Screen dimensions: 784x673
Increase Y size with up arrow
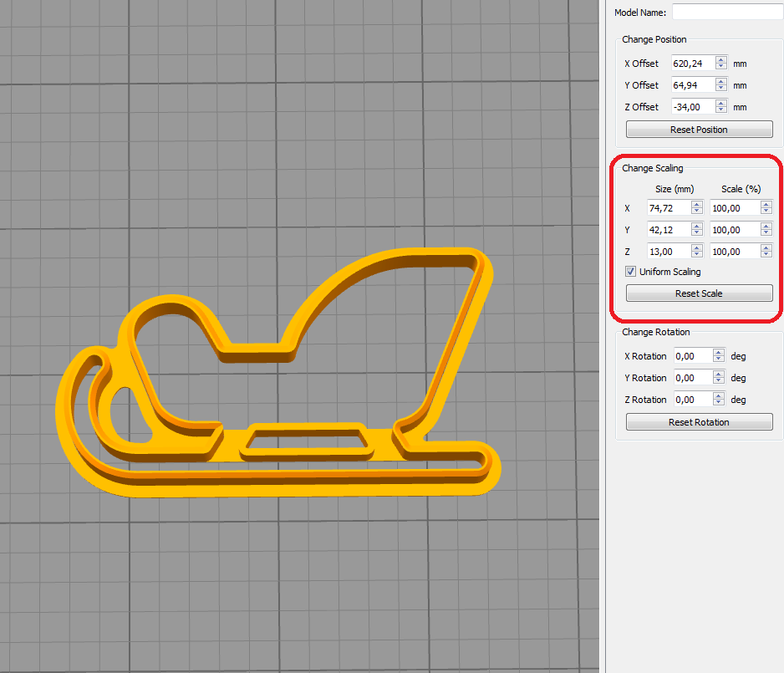click(x=697, y=226)
